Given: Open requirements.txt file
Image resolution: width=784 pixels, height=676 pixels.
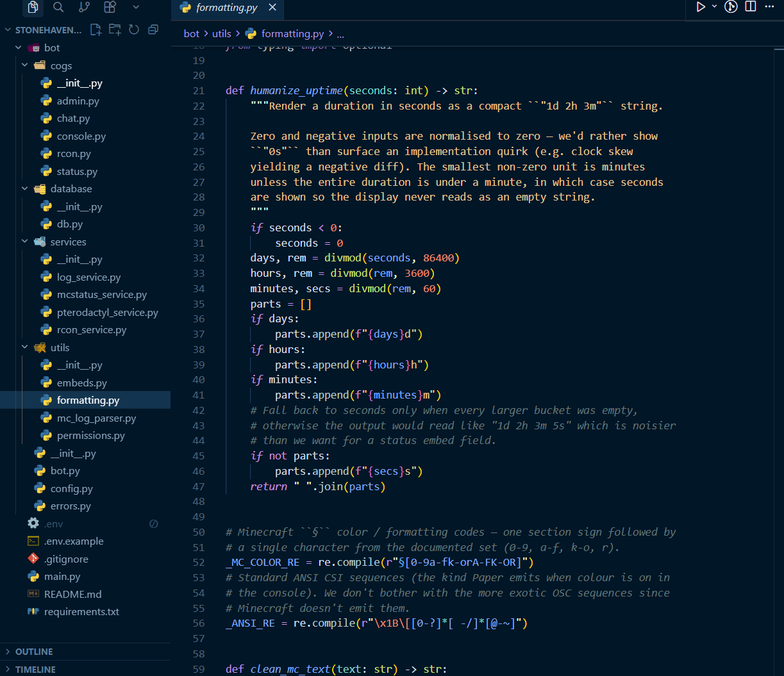Looking at the screenshot, I should [81, 612].
